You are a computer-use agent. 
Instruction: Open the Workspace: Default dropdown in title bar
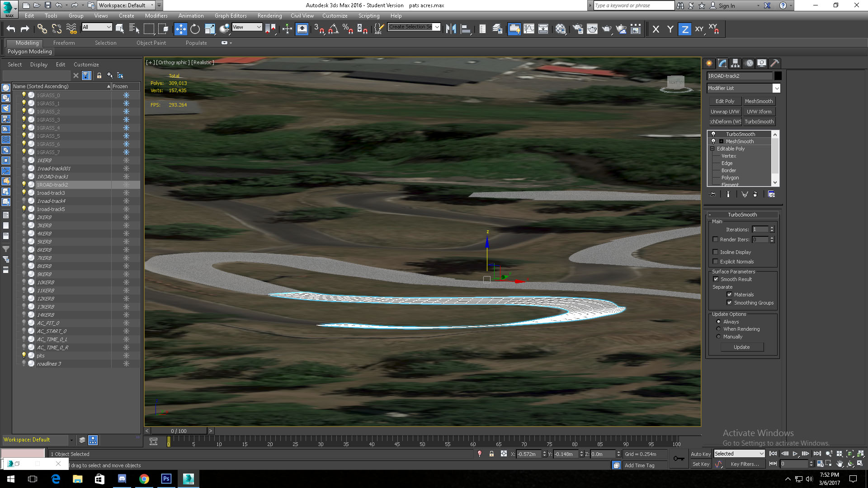click(x=126, y=5)
